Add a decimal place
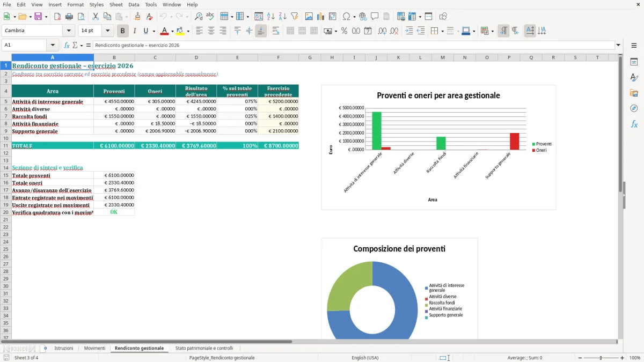The height and width of the screenshot is (362, 644). (x=383, y=31)
